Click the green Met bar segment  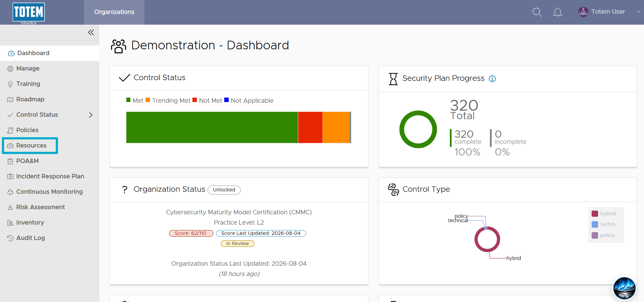point(212,127)
